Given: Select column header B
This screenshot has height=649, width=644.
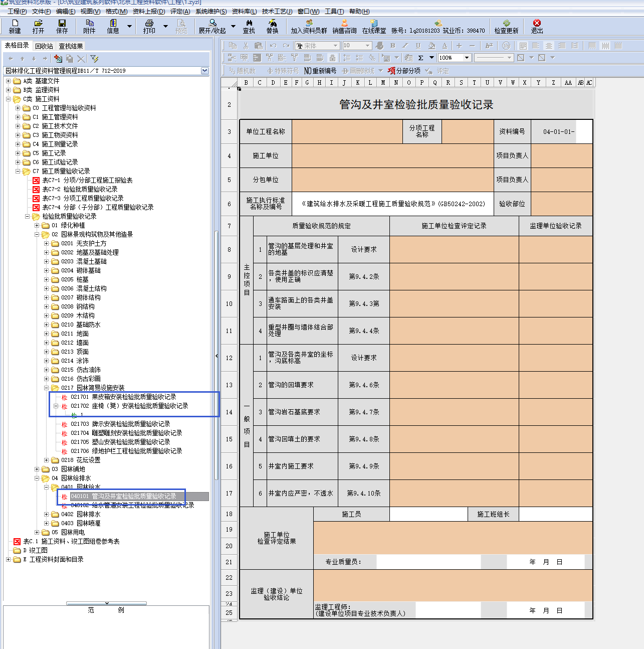Looking at the screenshot, I should pos(246,83).
